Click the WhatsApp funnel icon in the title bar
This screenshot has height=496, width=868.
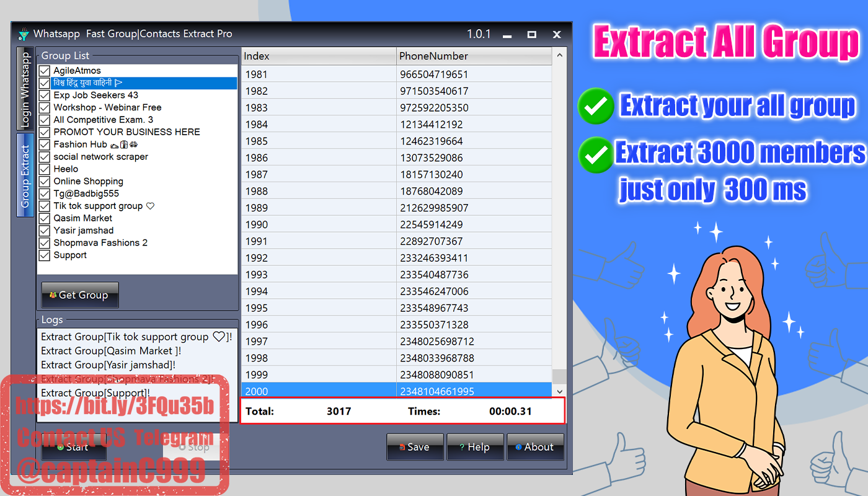click(x=24, y=34)
